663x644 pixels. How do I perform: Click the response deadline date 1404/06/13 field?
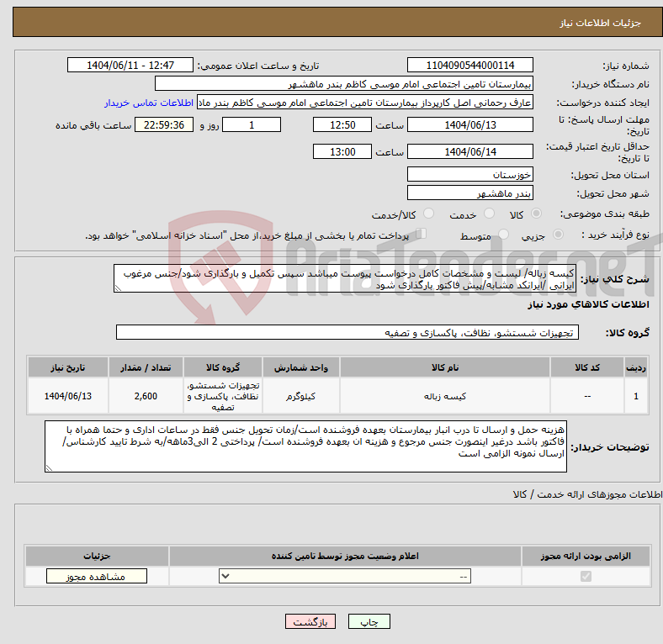tap(469, 124)
